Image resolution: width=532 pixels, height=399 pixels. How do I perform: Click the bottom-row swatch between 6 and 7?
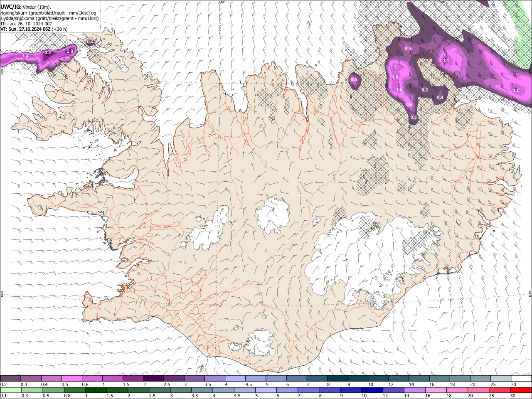(x=288, y=390)
